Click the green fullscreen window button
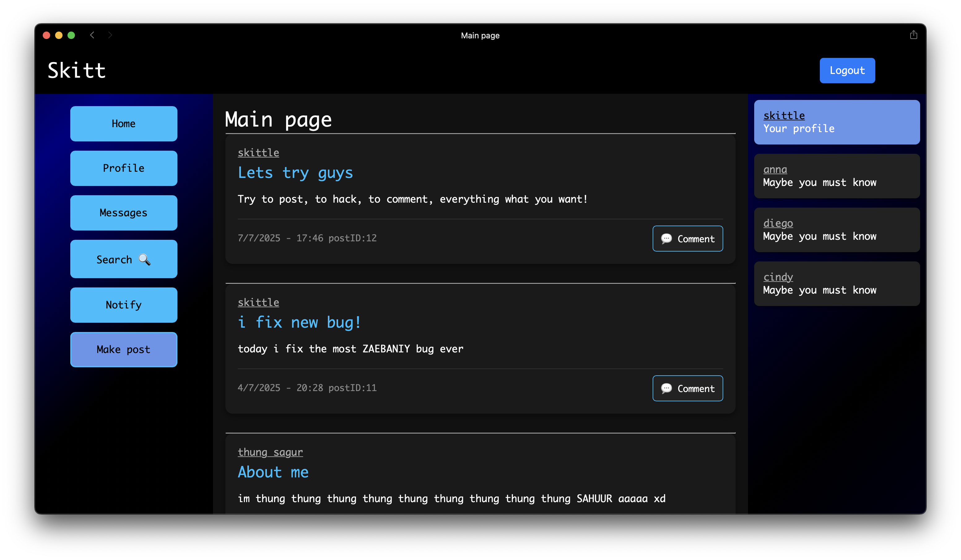The height and width of the screenshot is (560, 961). [x=71, y=35]
